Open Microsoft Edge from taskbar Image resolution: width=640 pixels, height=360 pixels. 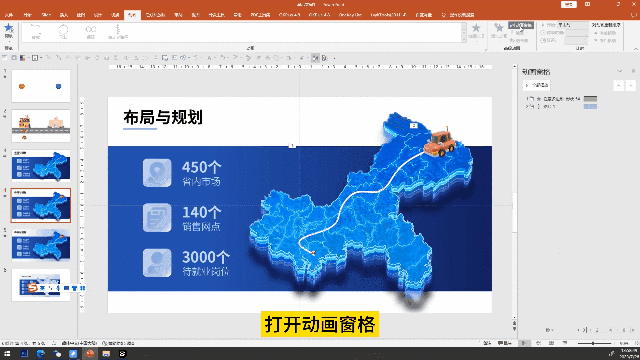40,353
